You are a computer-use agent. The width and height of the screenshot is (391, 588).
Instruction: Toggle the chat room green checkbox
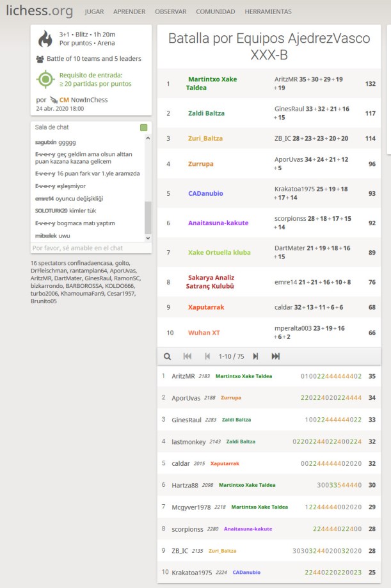point(143,127)
